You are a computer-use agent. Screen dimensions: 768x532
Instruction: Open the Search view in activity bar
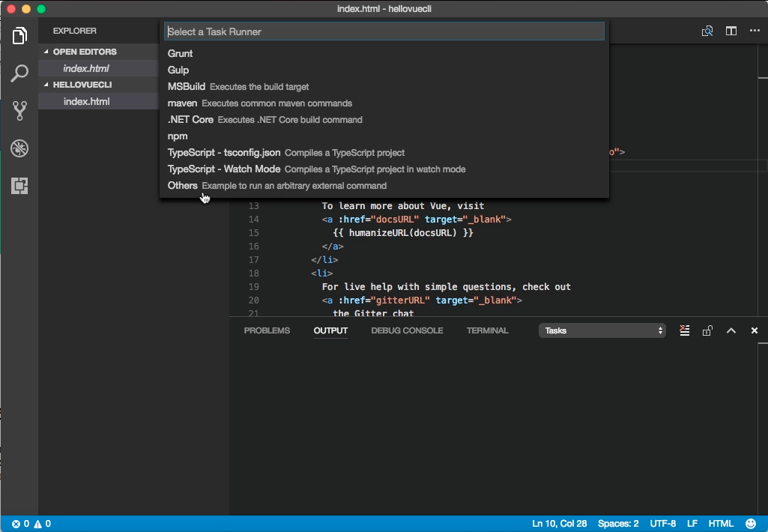tap(19, 73)
